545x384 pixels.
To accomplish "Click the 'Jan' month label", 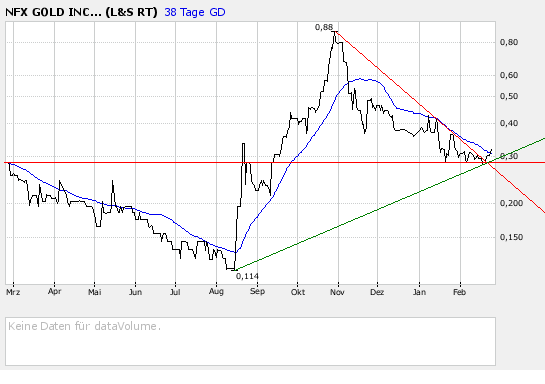I will pos(419,292).
